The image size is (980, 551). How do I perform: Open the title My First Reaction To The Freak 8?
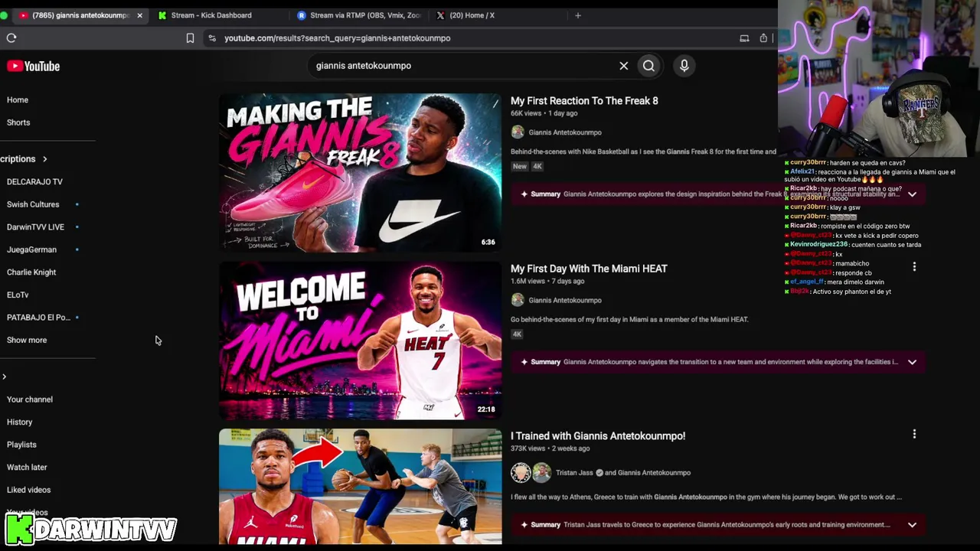584,101
